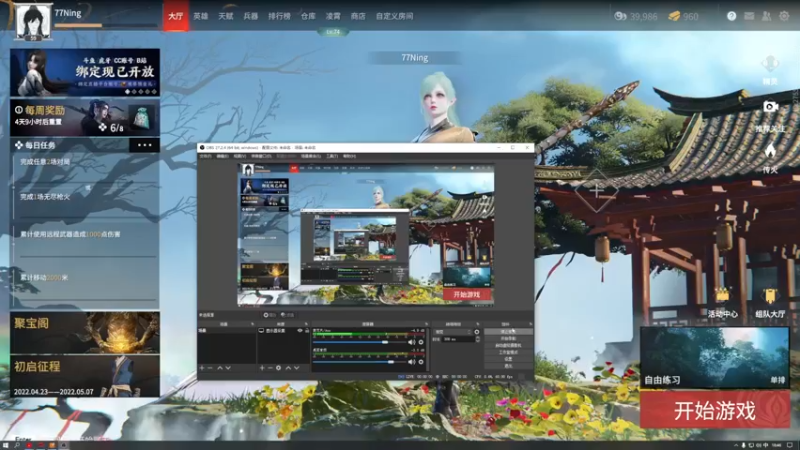Open the OBS transition type dropdown

click(x=453, y=332)
